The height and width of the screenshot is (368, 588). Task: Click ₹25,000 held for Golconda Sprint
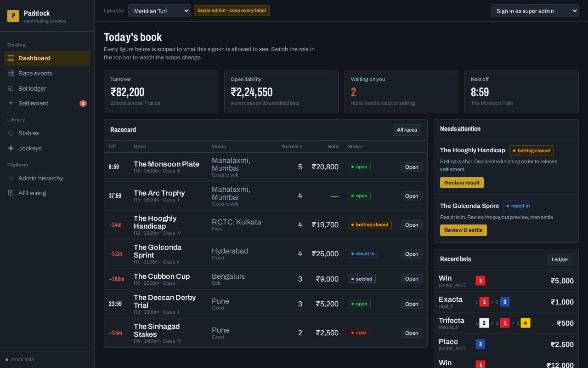coord(325,254)
